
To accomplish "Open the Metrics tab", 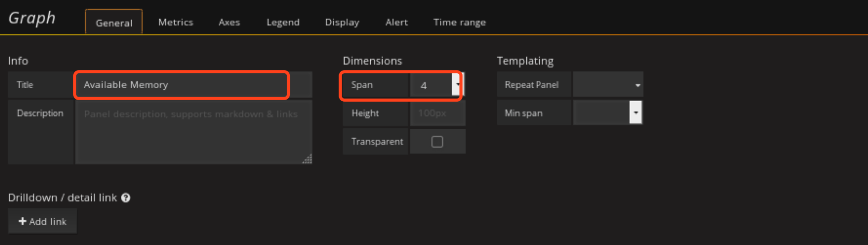I will pyautogui.click(x=176, y=22).
